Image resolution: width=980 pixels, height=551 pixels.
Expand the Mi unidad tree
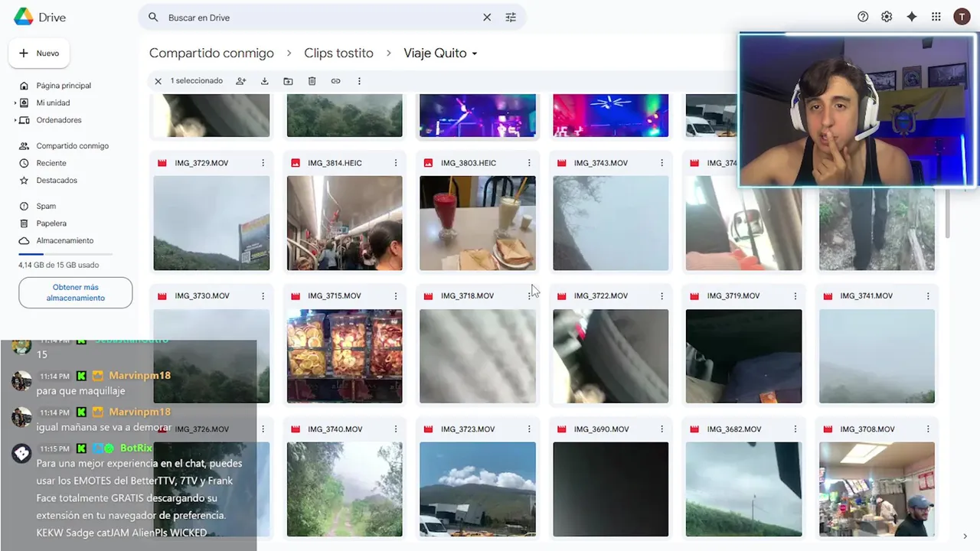tap(15, 103)
